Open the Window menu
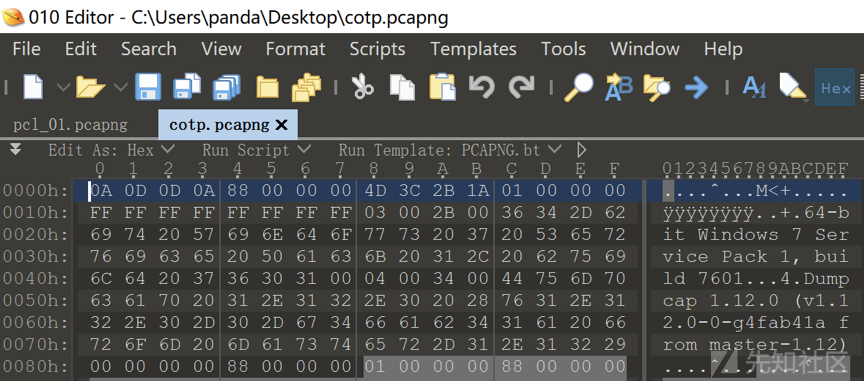This screenshot has height=381, width=864. coord(645,49)
